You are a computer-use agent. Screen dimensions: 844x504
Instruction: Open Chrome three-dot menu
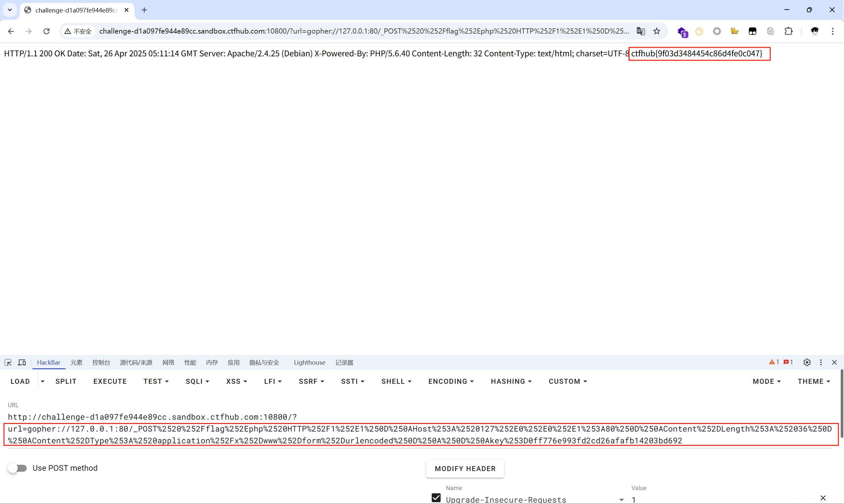pos(832,31)
